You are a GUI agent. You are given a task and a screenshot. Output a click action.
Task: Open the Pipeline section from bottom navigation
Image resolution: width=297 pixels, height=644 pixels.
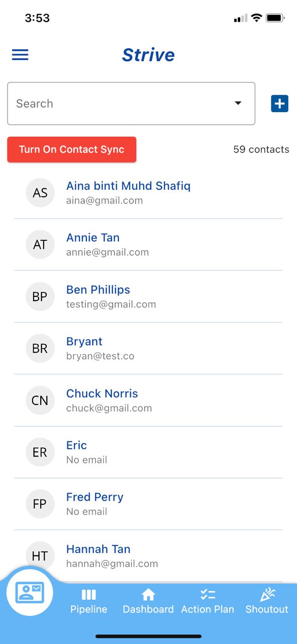pyautogui.click(x=88, y=601)
